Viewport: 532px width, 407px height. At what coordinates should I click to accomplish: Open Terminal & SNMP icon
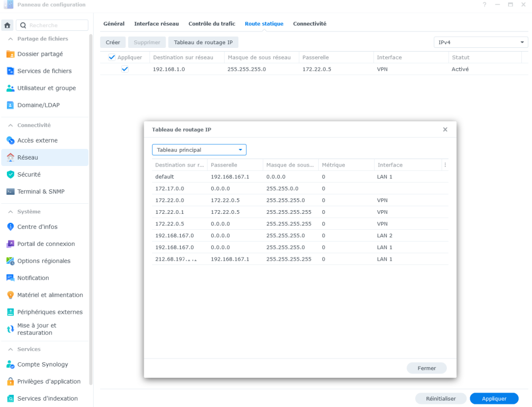pos(10,192)
